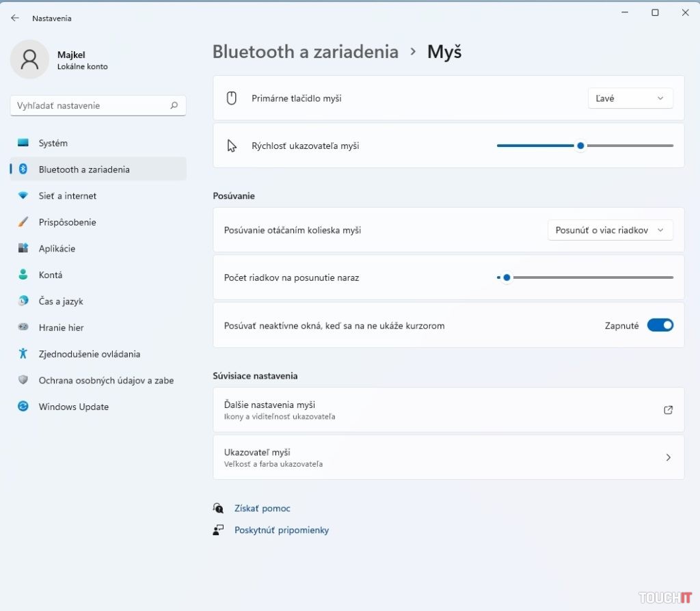This screenshot has width=700, height=611.
Task: Click Bluetooth a zariadenia breadcrumb item
Action: tap(305, 51)
